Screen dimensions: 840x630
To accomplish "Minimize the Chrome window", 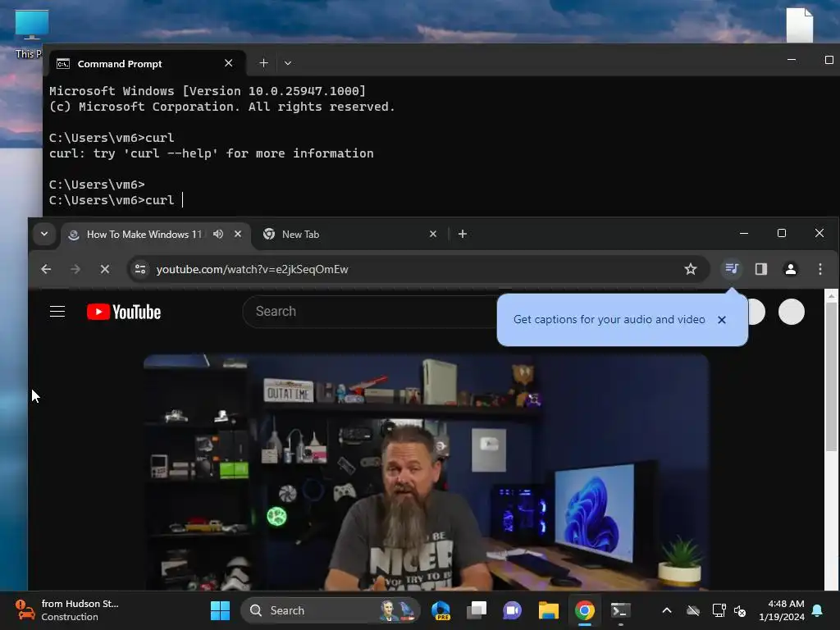I will coord(744,233).
